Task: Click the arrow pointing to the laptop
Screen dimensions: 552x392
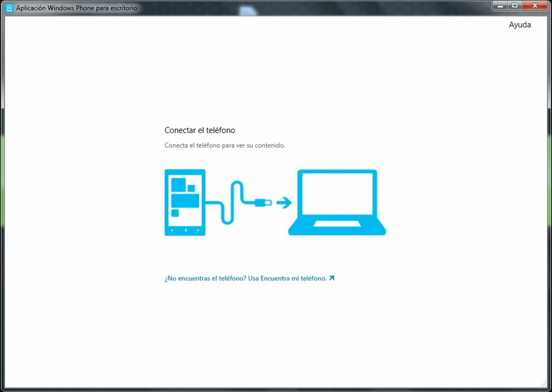Action: tap(284, 202)
